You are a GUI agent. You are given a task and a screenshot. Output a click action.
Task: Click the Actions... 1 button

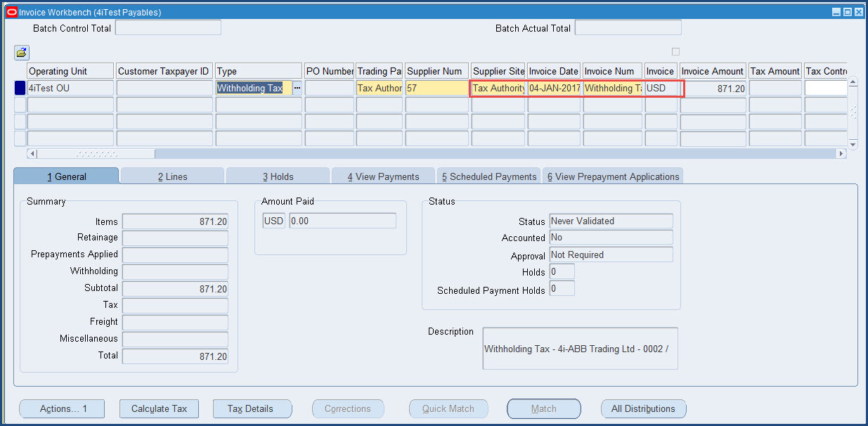coord(61,408)
